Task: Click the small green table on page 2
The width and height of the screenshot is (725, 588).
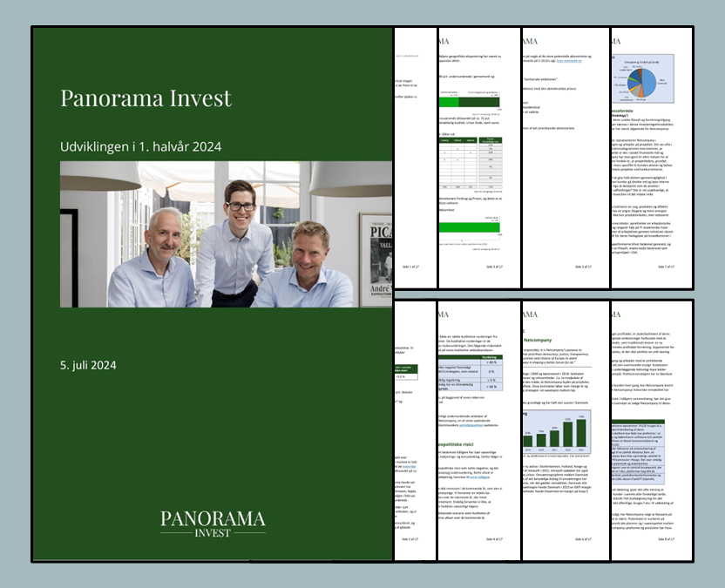Action: pos(406,372)
